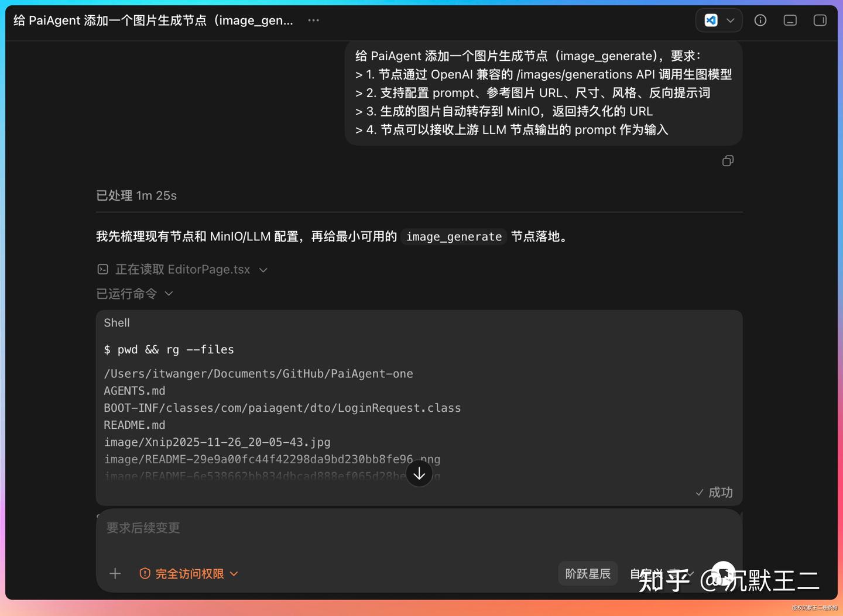
Task: Select the path /Users/itwanger/Documents/GitHub/PaiAgent-one
Action: click(259, 374)
